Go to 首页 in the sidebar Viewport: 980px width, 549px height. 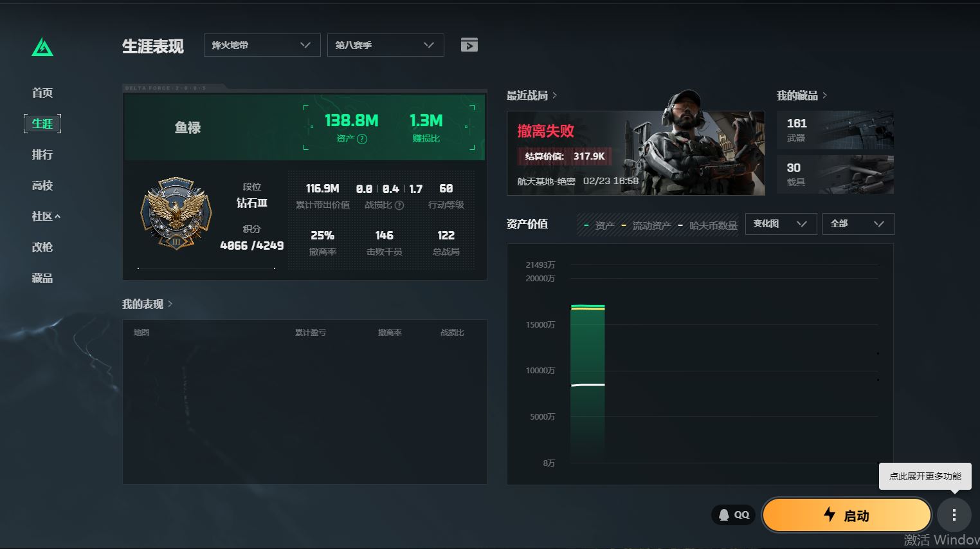42,93
